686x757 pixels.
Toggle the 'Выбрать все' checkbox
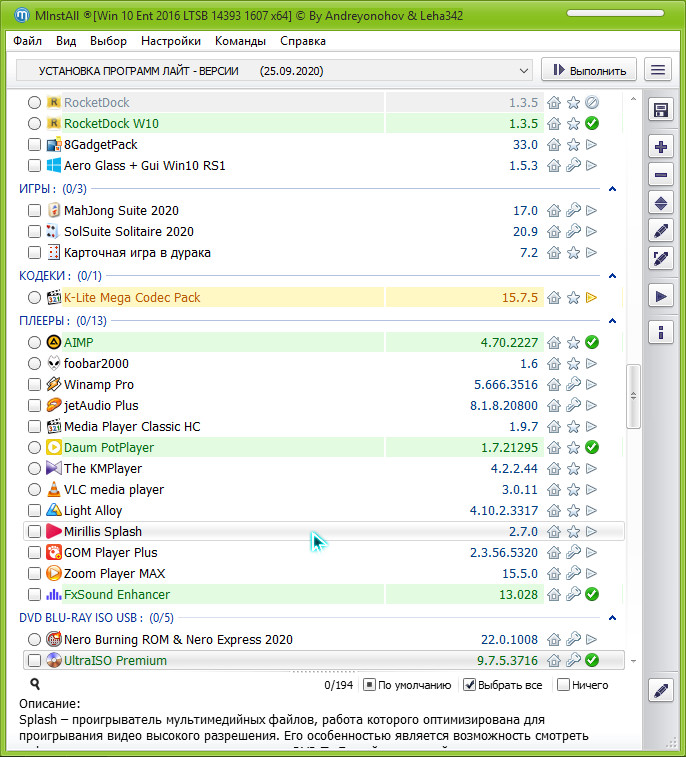point(469,685)
